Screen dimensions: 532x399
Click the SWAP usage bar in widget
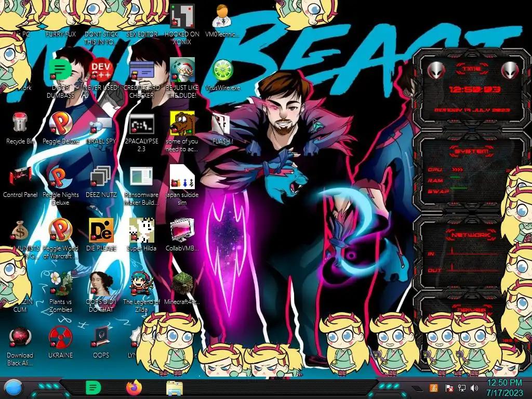pyautogui.click(x=459, y=188)
